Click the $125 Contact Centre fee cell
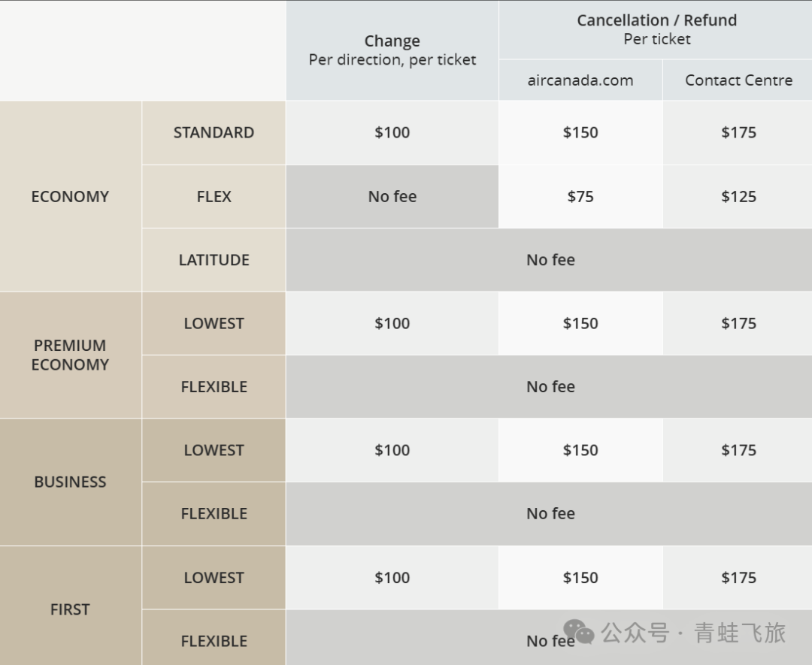 click(738, 196)
